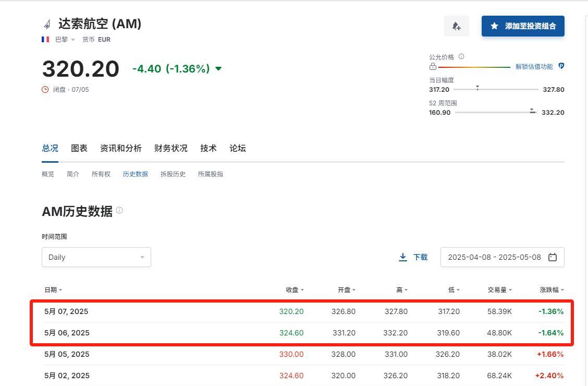588x386 pixels.
Task: Click the clock icon beside 闭盘
Action: click(x=45, y=90)
